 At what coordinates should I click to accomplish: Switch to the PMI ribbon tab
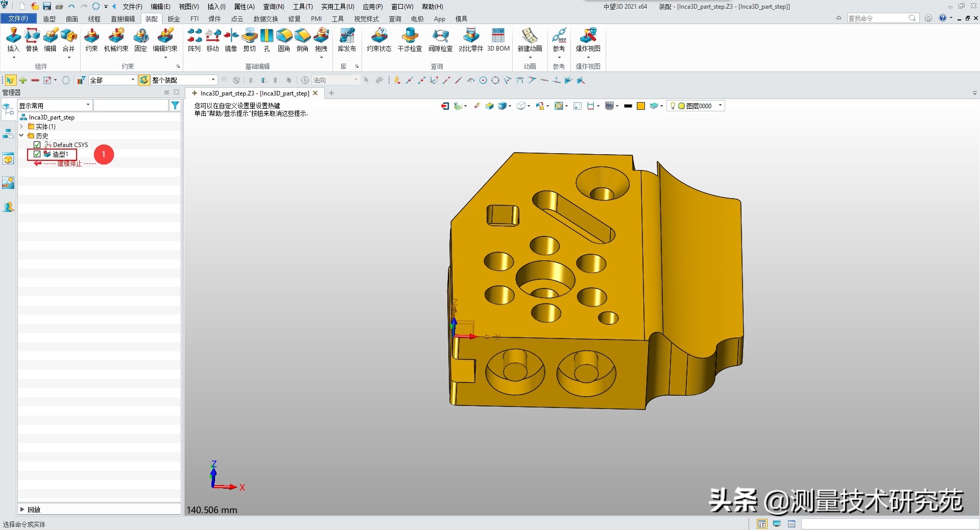click(x=317, y=19)
